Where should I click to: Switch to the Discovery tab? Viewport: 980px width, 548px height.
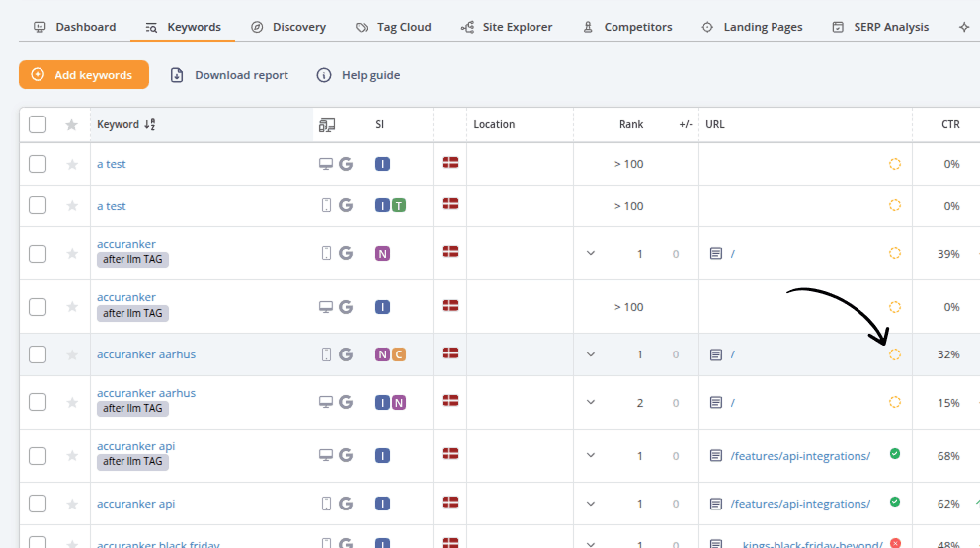tap(288, 27)
